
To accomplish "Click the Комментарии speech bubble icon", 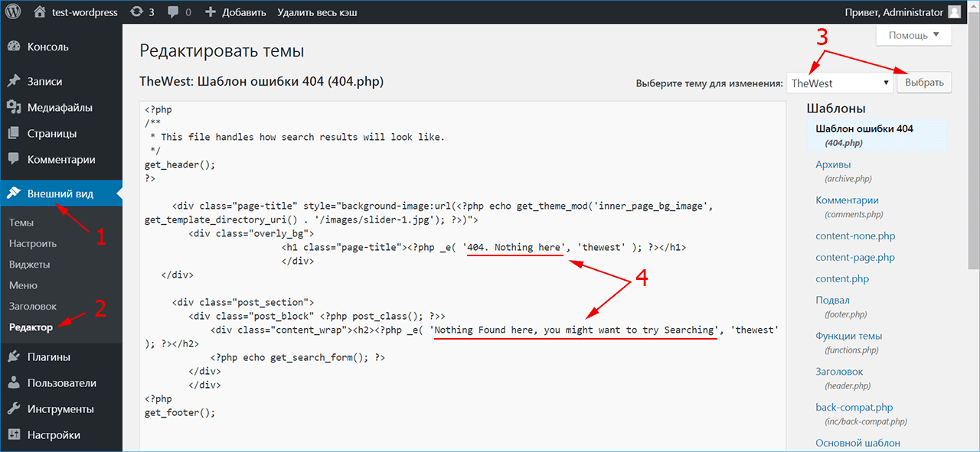I will [14, 160].
